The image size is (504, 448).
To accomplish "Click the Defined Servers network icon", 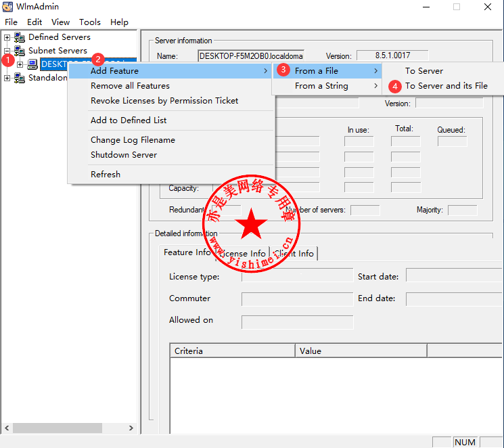I will pyautogui.click(x=20, y=37).
